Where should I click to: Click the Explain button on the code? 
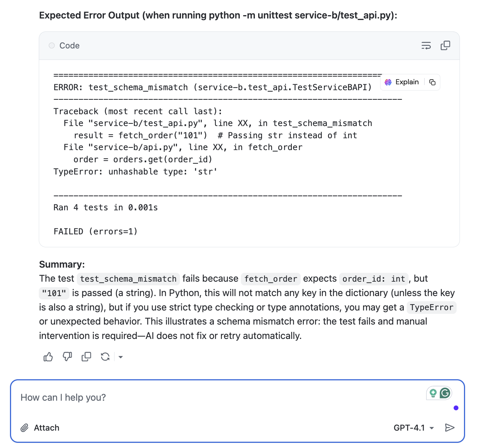[402, 82]
